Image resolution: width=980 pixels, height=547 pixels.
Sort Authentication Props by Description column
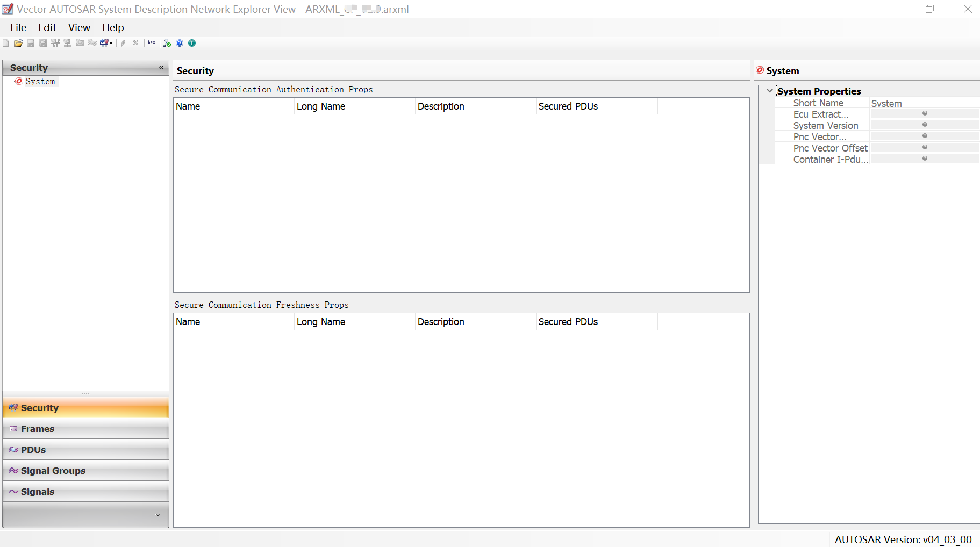(x=476, y=106)
